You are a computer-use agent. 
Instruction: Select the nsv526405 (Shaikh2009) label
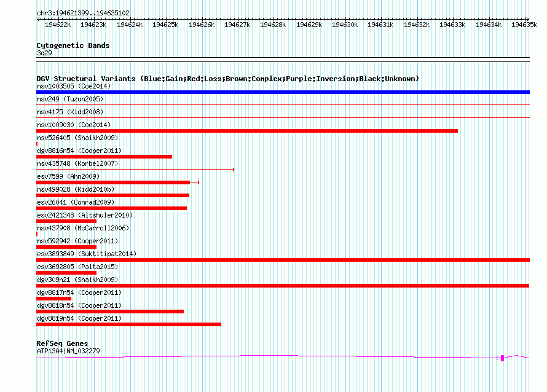77,138
